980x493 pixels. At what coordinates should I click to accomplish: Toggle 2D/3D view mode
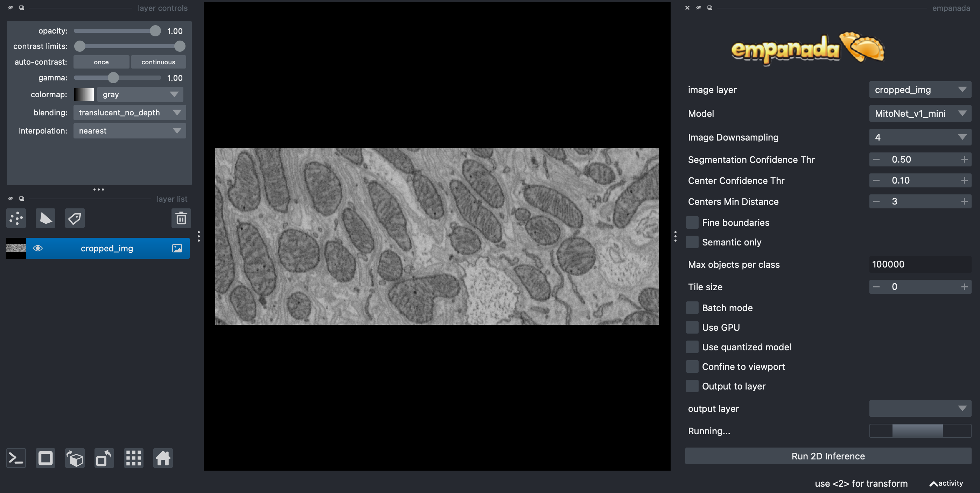[x=45, y=458]
